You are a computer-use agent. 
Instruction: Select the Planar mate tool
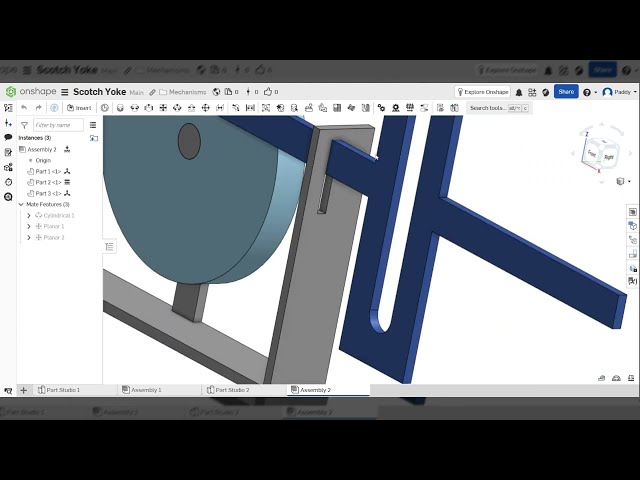(x=163, y=108)
